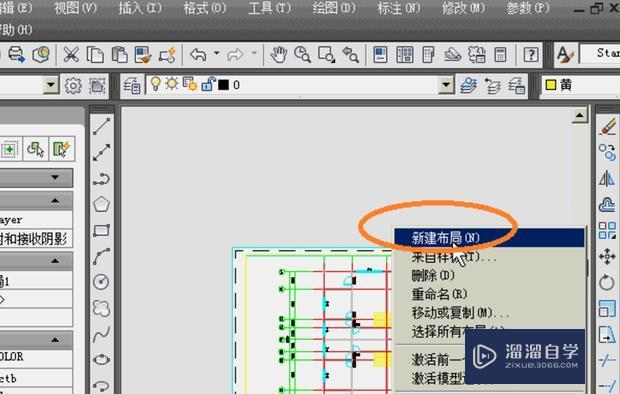Open the Help question mark icon
Image resolution: width=620 pixels, height=394 pixels.
pyautogui.click(x=531, y=55)
